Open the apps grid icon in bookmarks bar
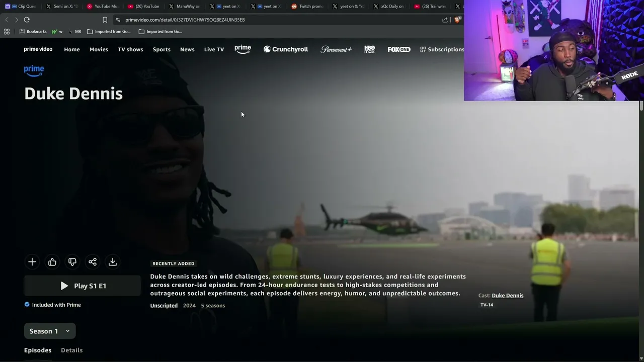Screen dimensions: 644x362 pyautogui.click(x=7, y=31)
